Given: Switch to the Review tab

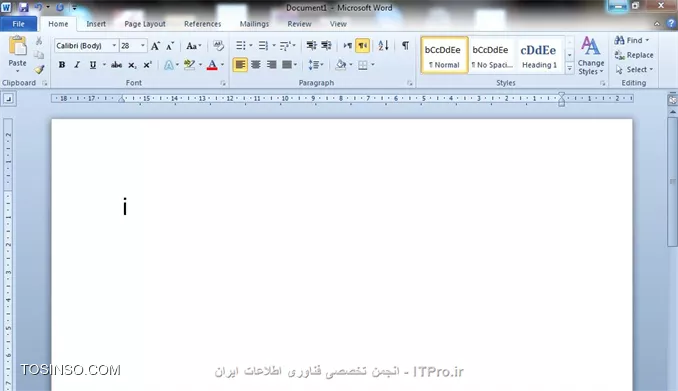Looking at the screenshot, I should click(299, 24).
